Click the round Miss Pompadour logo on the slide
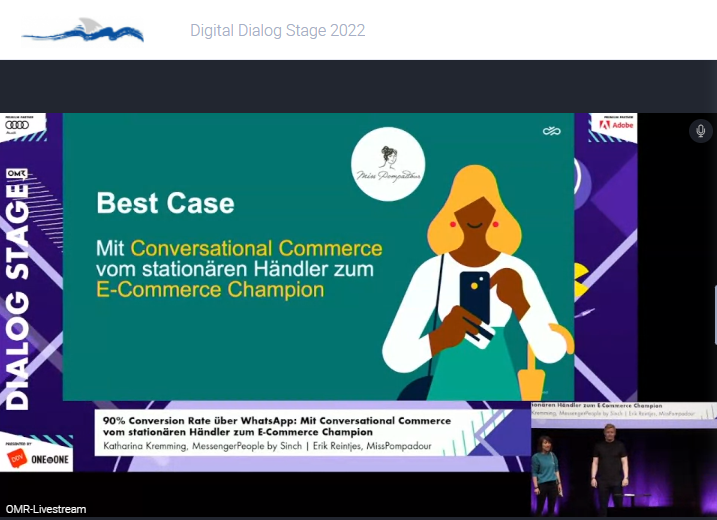The image size is (717, 520). pos(388,164)
